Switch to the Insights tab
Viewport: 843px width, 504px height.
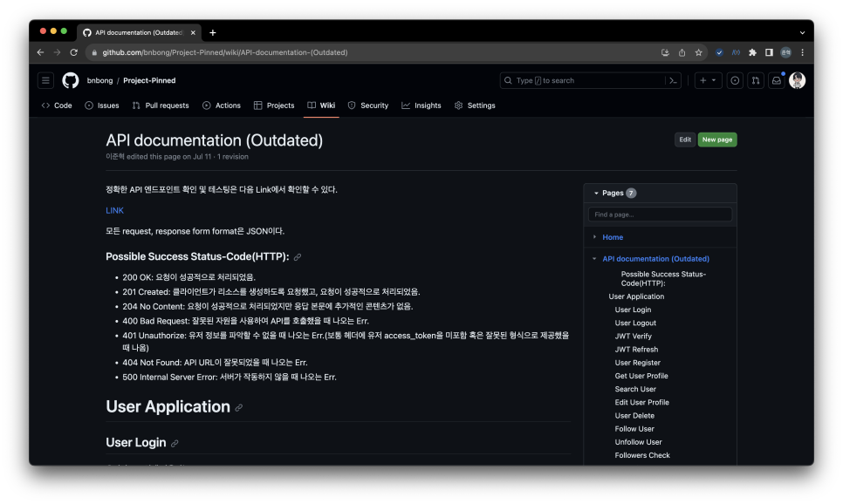[421, 106]
